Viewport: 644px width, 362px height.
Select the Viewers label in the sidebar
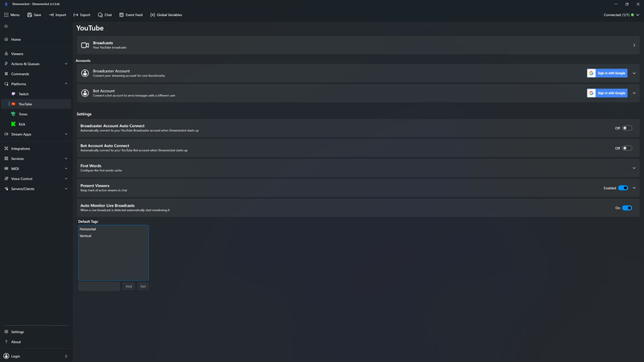pos(17,54)
